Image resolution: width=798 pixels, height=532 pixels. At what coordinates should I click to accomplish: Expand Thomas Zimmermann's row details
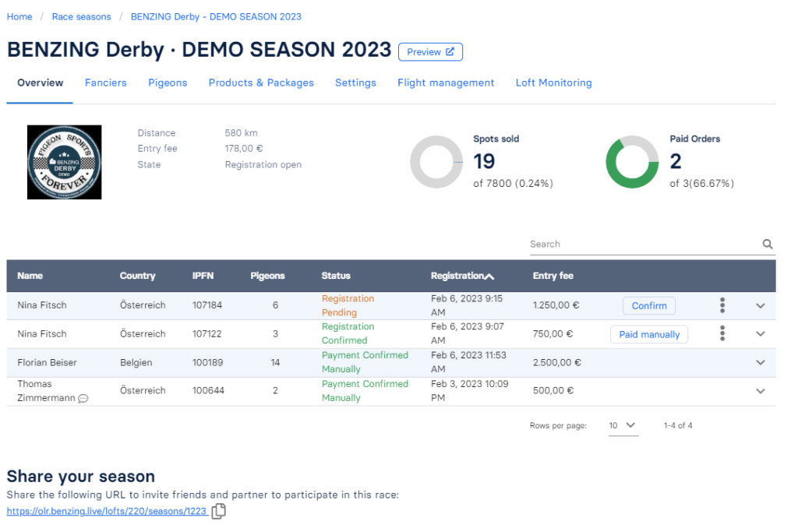[761, 390]
